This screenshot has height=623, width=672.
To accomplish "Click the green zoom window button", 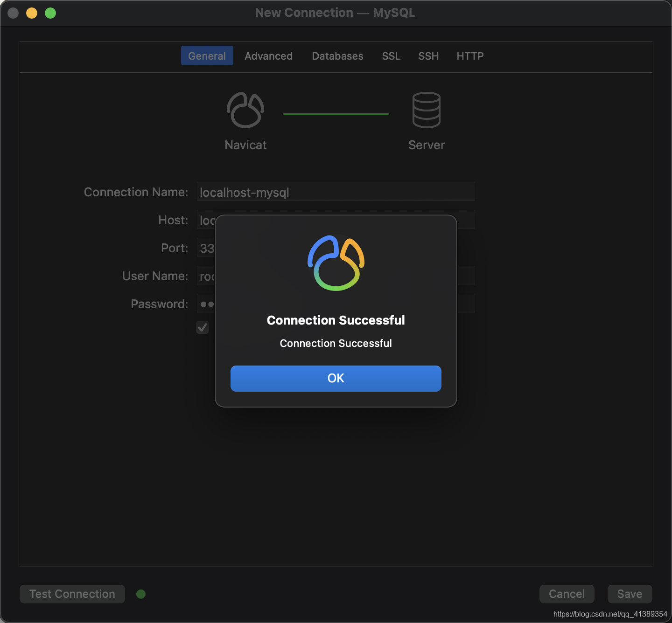I will point(50,13).
